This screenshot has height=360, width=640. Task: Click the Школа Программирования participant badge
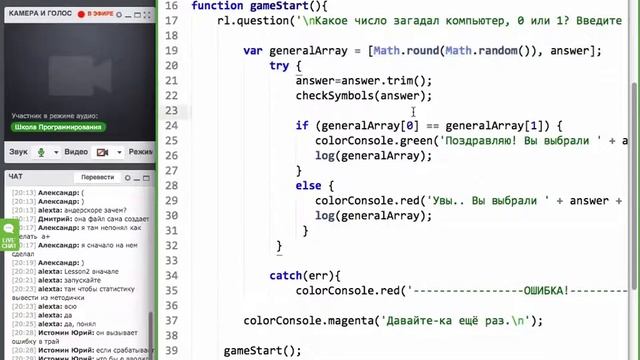pyautogui.click(x=58, y=127)
